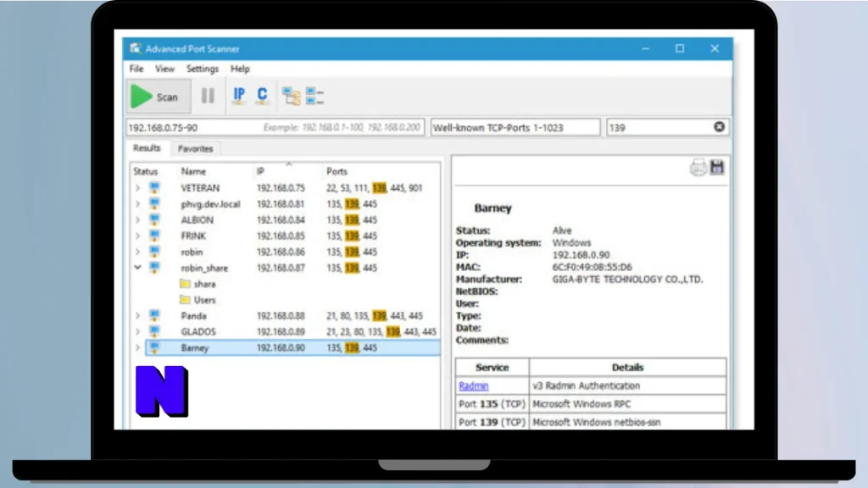Image resolution: width=868 pixels, height=488 pixels.
Task: Expand the Barney host row
Action: (x=137, y=348)
